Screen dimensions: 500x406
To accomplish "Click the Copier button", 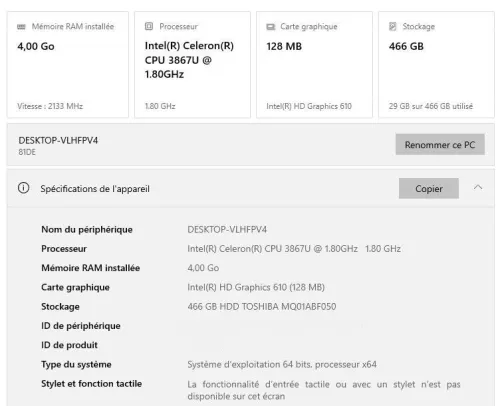I will (x=429, y=188).
